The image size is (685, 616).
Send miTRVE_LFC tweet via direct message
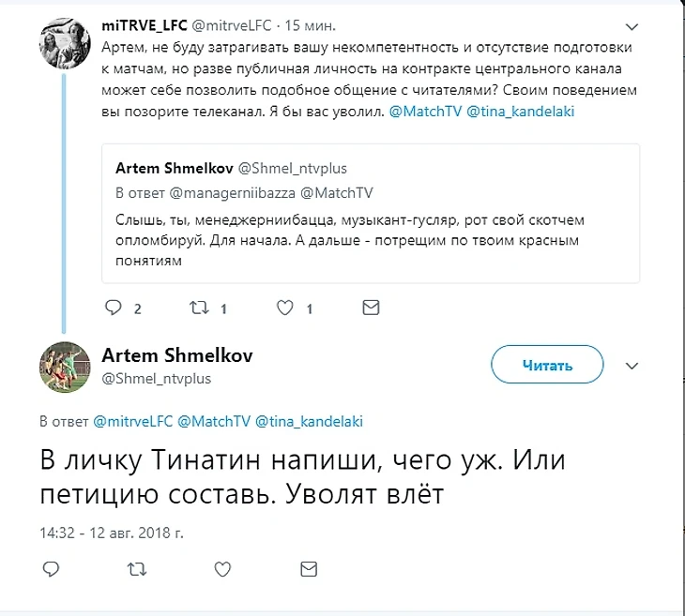(x=371, y=308)
